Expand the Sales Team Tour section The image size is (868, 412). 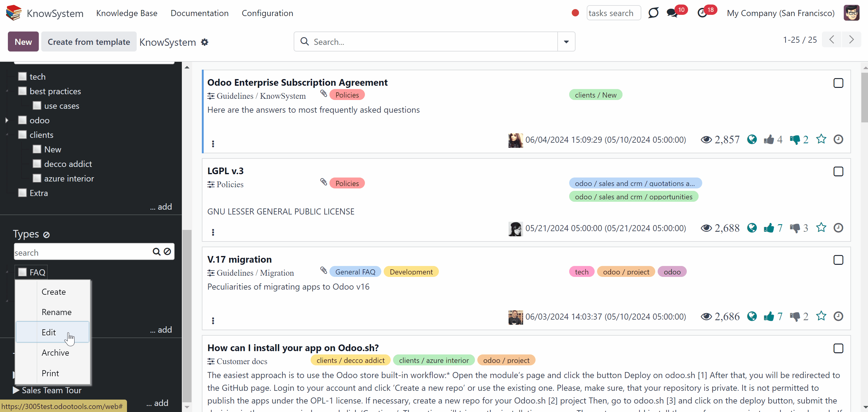coord(16,390)
